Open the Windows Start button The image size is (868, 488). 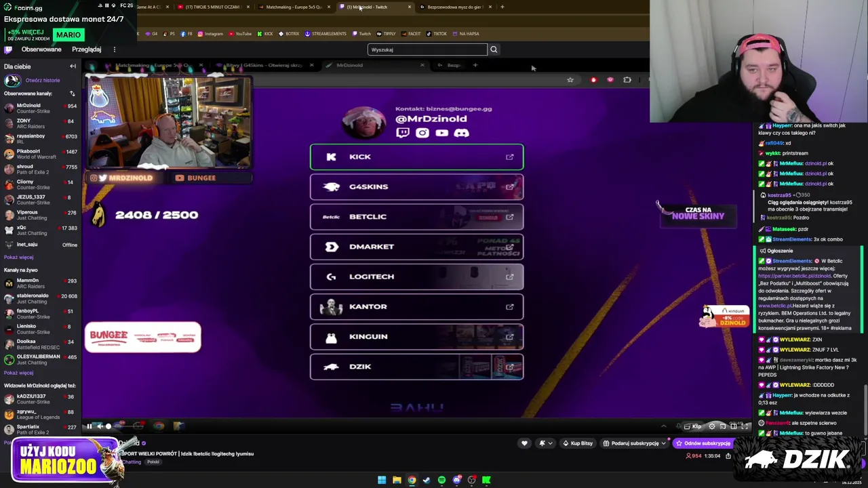click(x=382, y=480)
